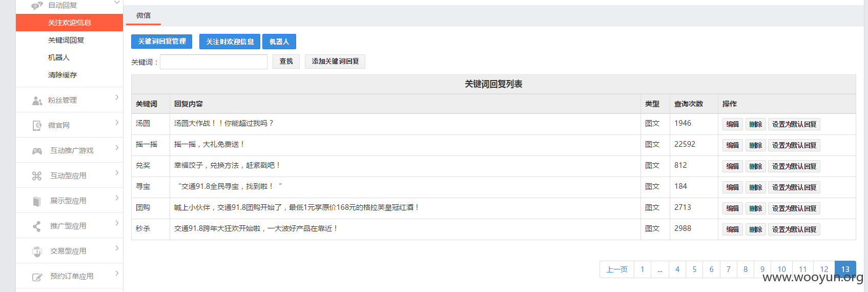868x292 pixels.
Task: Open 机器人 sidebar item
Action: click(x=58, y=57)
